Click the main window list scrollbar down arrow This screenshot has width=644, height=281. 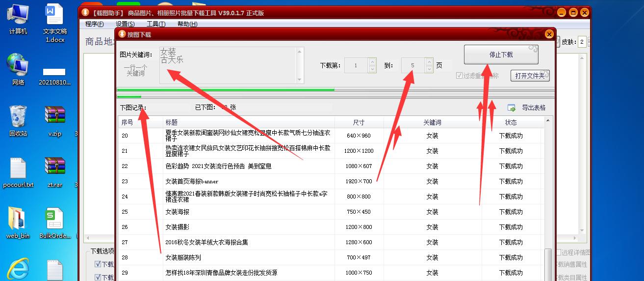[582, 231]
